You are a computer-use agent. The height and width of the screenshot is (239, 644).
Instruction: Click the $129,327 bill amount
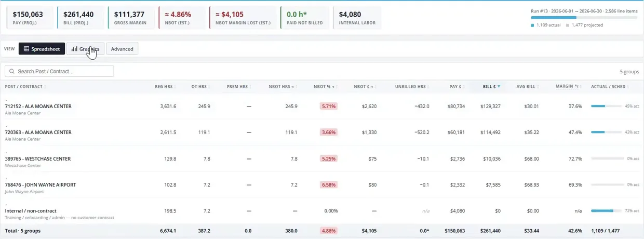pos(491,106)
